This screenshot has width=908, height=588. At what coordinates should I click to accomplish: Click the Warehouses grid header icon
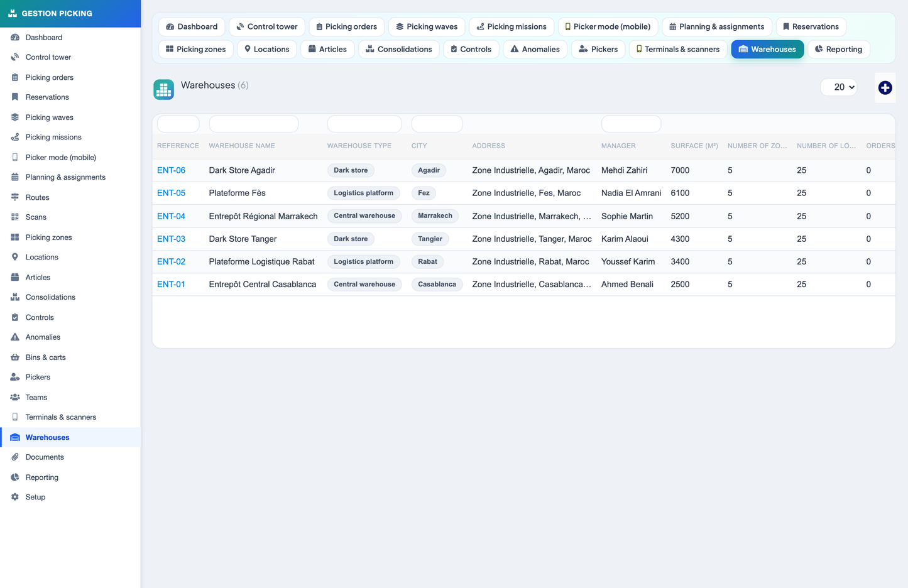pyautogui.click(x=163, y=90)
